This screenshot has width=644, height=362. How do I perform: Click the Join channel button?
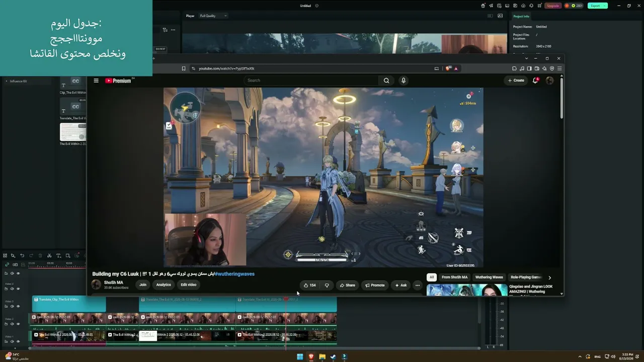pyautogui.click(x=143, y=285)
